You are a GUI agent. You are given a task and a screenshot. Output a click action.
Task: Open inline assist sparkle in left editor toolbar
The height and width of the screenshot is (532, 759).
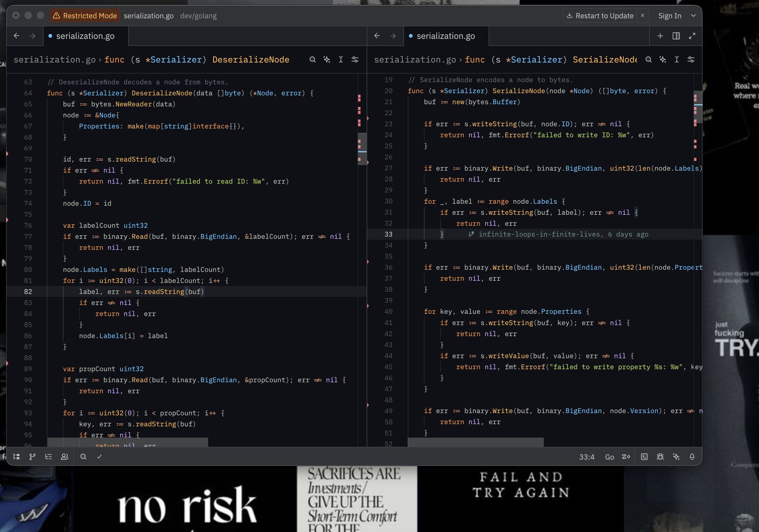click(x=327, y=59)
